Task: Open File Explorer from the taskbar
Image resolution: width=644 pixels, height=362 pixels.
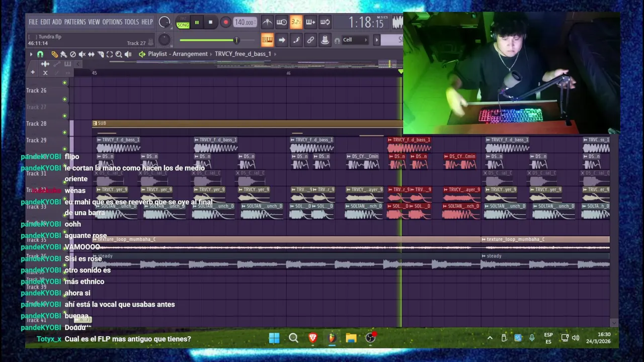Action: coord(351,338)
